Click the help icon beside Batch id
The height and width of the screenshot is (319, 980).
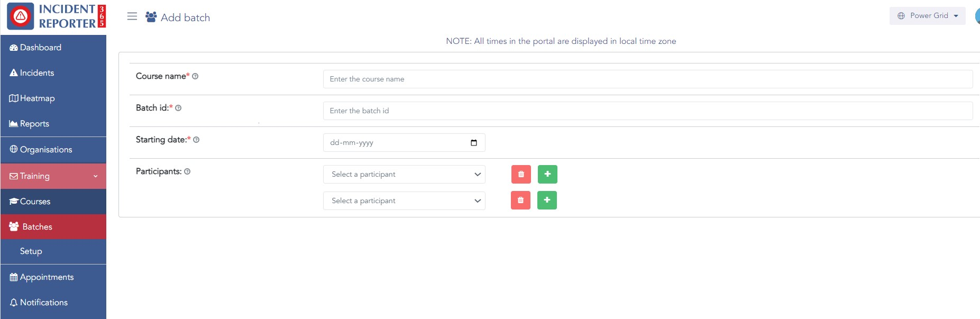pos(178,108)
